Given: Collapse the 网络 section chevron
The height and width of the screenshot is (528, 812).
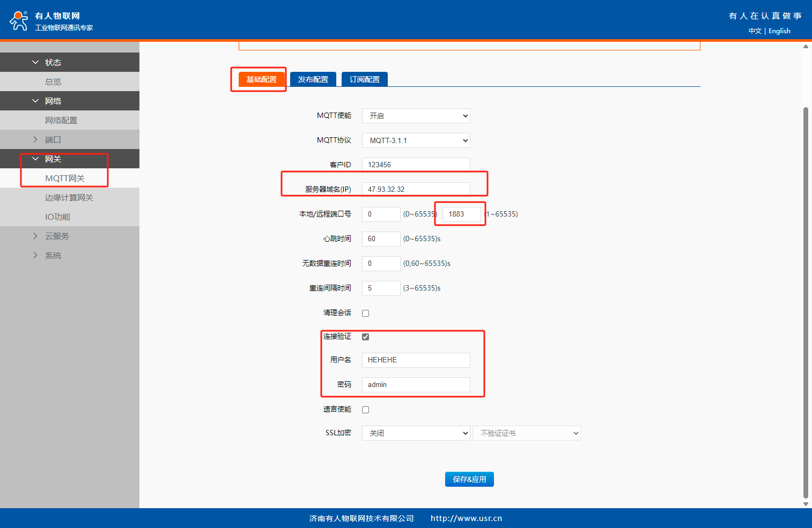Looking at the screenshot, I should (35, 101).
